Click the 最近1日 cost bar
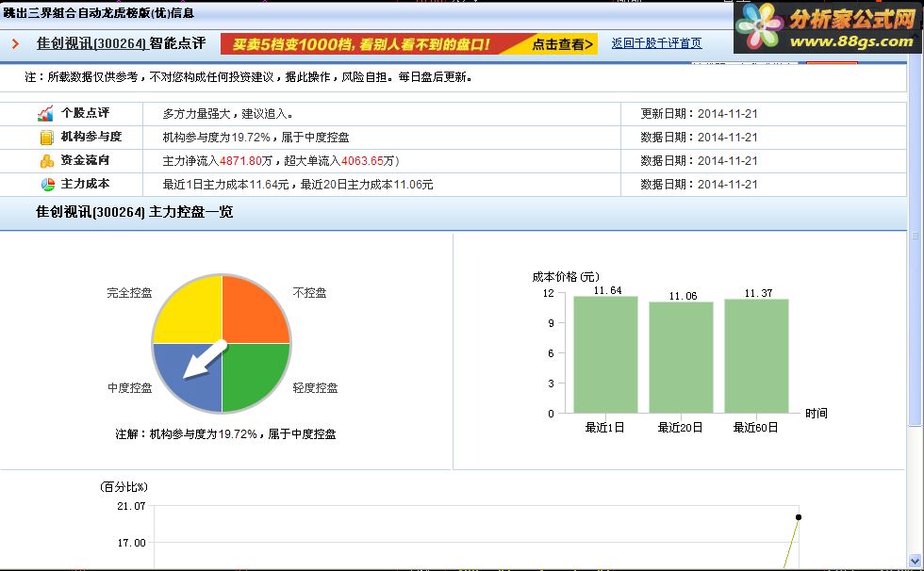924x571 pixels. pyautogui.click(x=605, y=354)
